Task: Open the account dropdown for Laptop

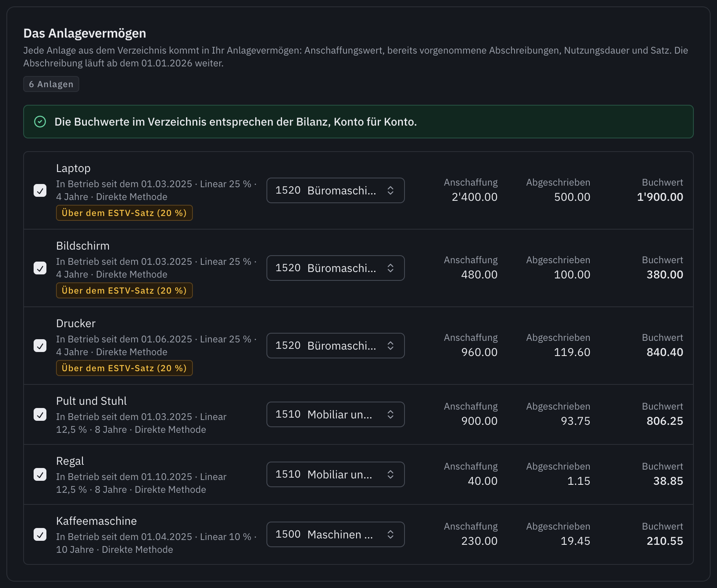Action: (335, 190)
